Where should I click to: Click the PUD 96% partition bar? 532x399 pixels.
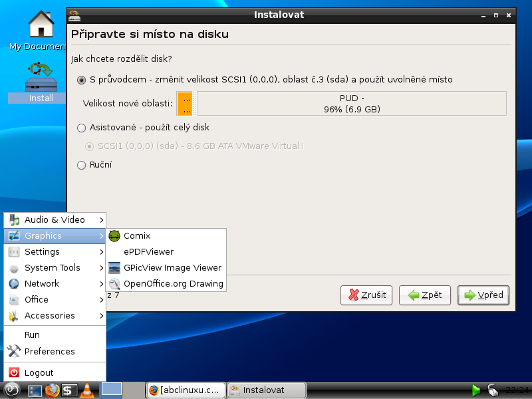click(x=352, y=104)
